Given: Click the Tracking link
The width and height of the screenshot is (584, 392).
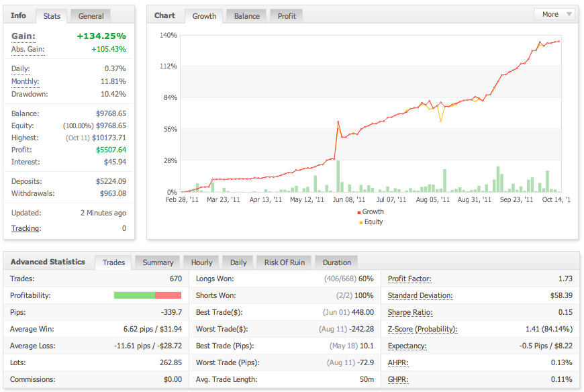Looking at the screenshot, I should click(x=26, y=228).
